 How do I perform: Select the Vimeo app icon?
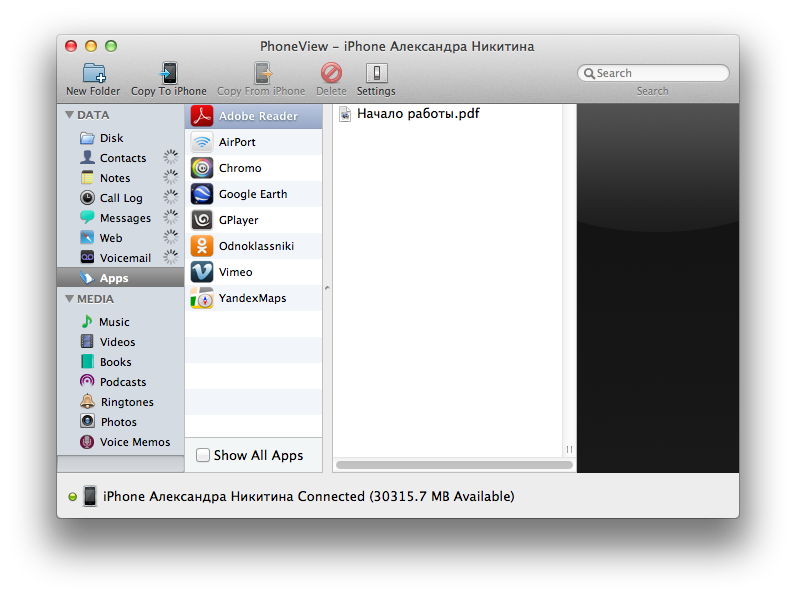[202, 272]
